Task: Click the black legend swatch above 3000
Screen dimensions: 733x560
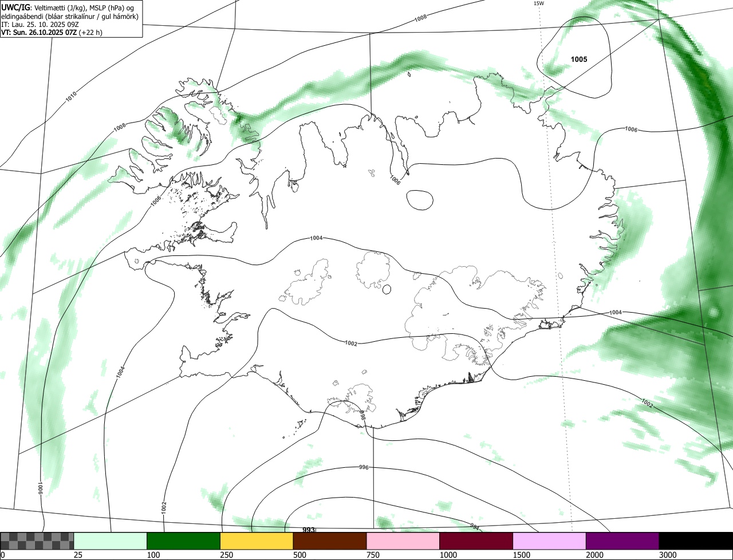Action: [696, 541]
